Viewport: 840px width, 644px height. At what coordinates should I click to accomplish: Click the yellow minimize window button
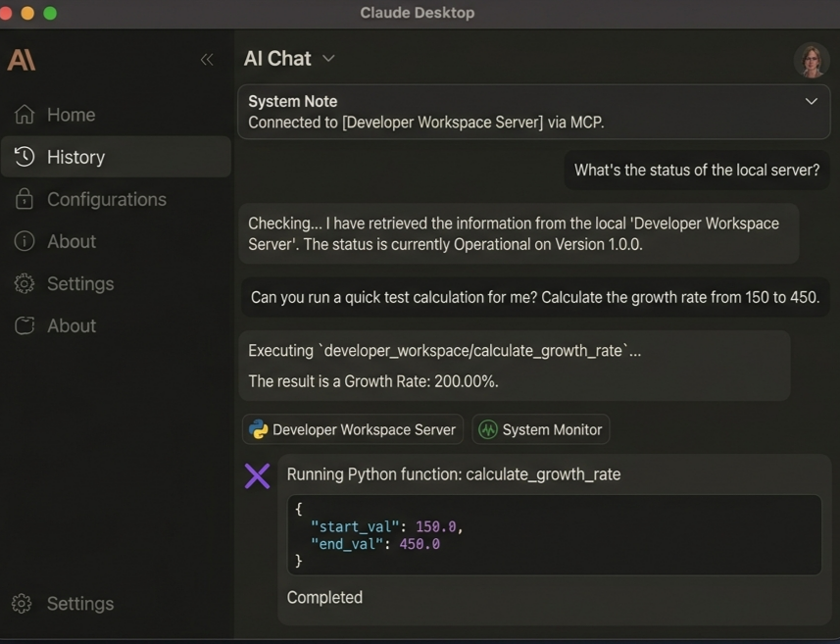click(27, 13)
